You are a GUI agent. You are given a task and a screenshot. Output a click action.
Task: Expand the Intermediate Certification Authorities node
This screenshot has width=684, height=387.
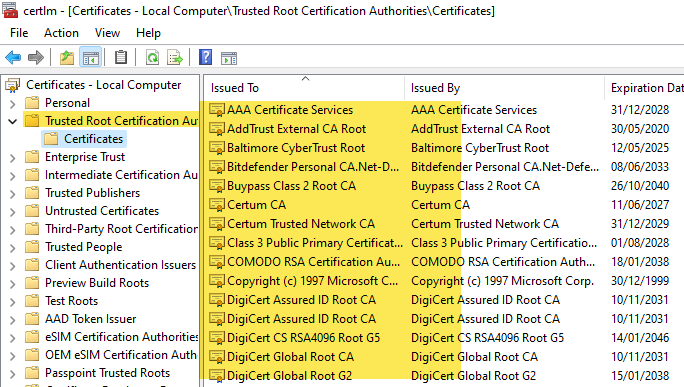[x=13, y=175]
